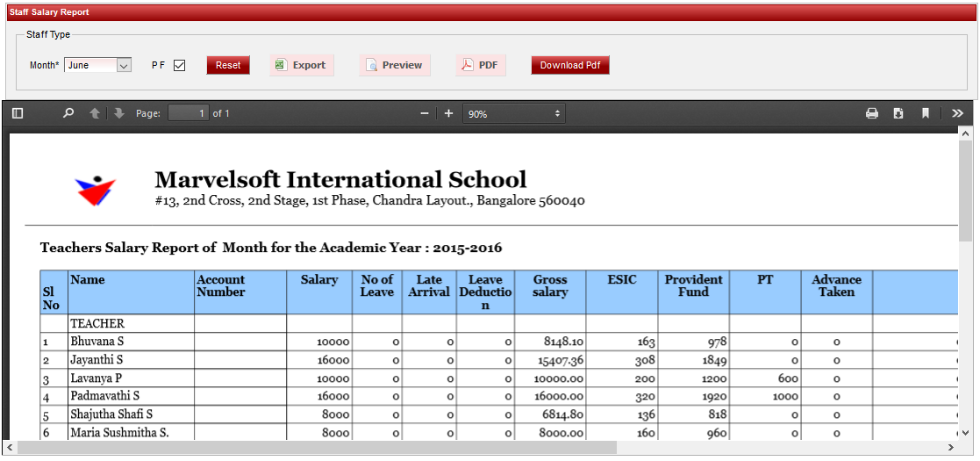This screenshot has width=980, height=461.
Task: Print the salary report document
Action: pos(872,113)
